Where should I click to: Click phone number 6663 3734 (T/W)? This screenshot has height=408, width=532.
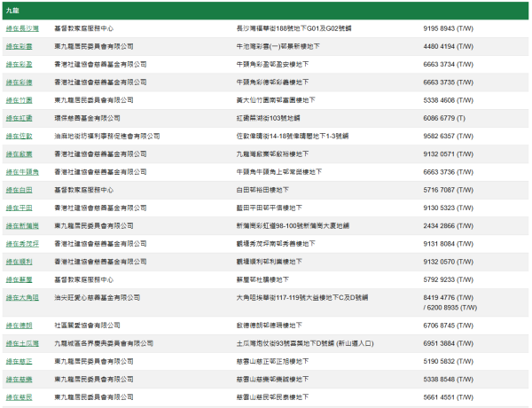click(448, 65)
